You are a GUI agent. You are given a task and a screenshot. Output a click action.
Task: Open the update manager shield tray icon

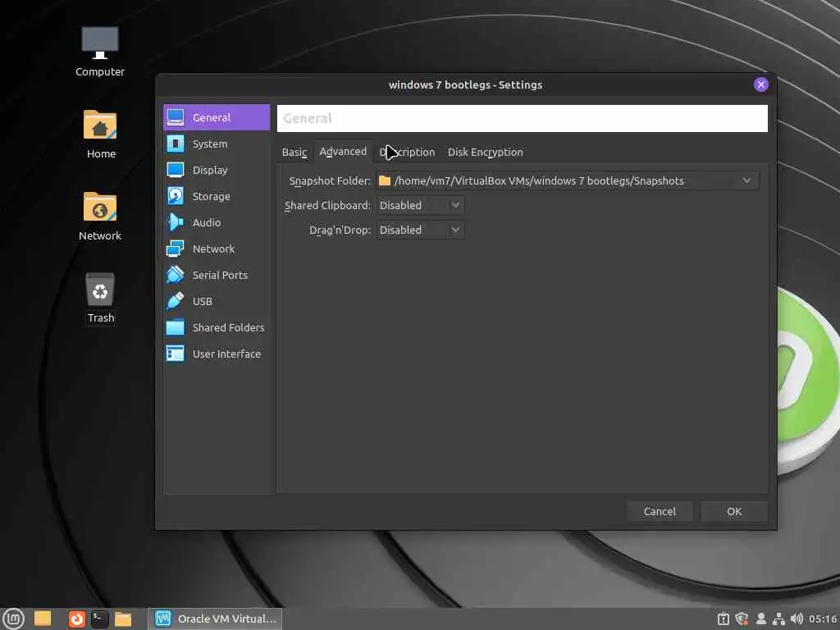pyautogui.click(x=742, y=619)
